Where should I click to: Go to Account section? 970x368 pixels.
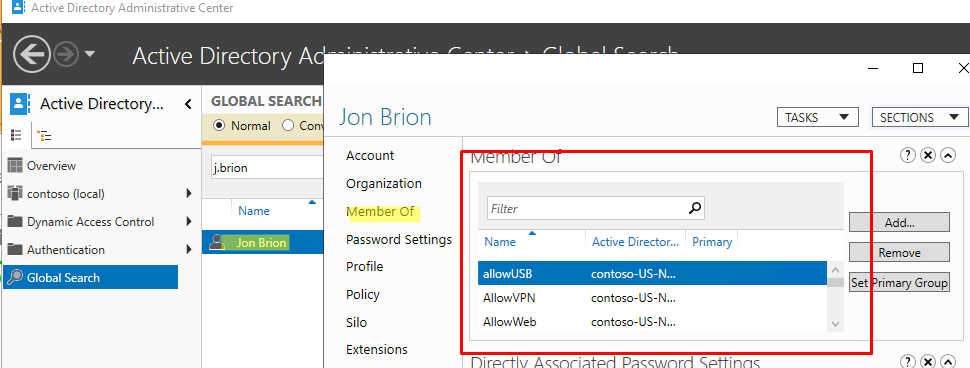370,155
